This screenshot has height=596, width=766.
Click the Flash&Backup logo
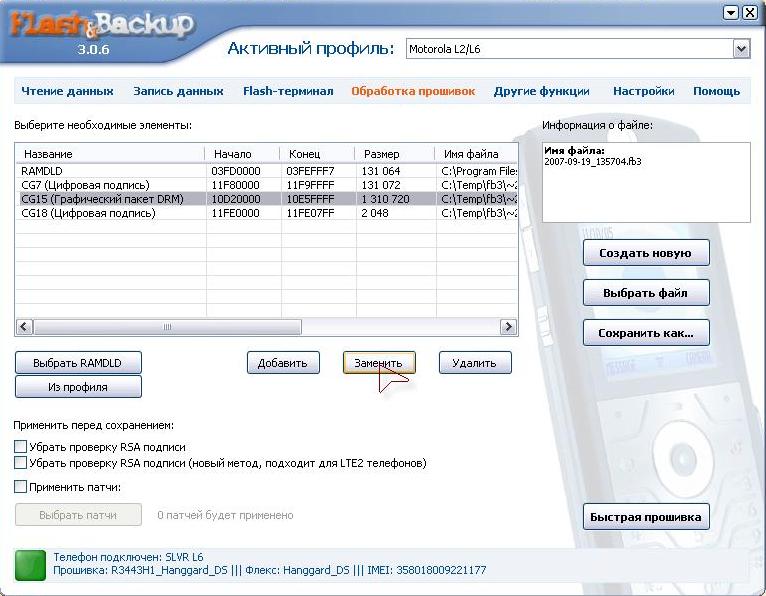coord(102,25)
